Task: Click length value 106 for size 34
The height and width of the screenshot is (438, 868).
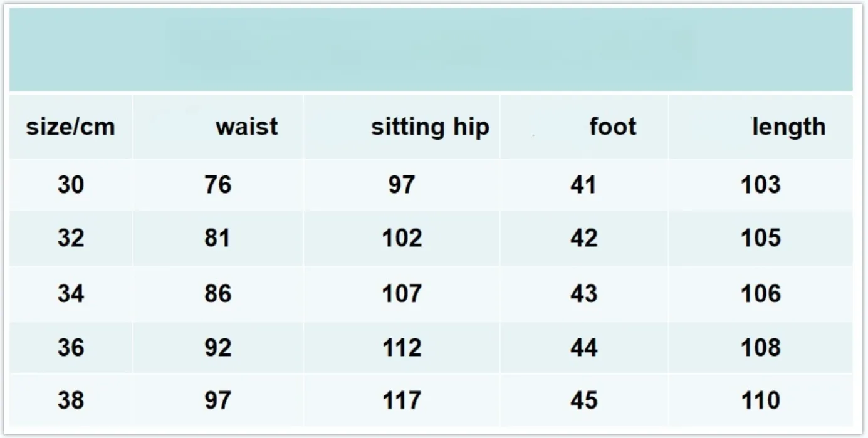Action: tap(761, 293)
